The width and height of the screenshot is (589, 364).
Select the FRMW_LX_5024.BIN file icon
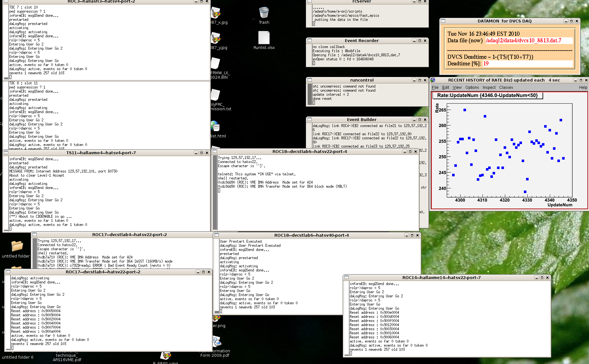tap(216, 63)
